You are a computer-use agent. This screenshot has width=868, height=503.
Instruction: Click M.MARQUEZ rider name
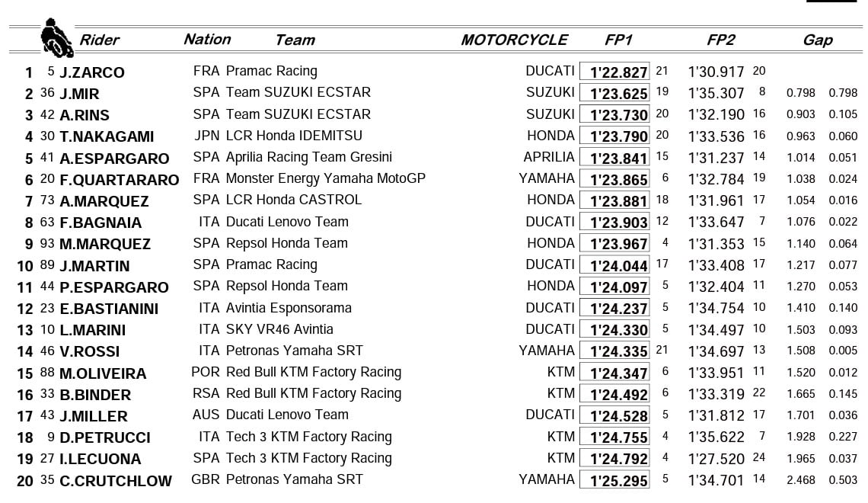[105, 245]
